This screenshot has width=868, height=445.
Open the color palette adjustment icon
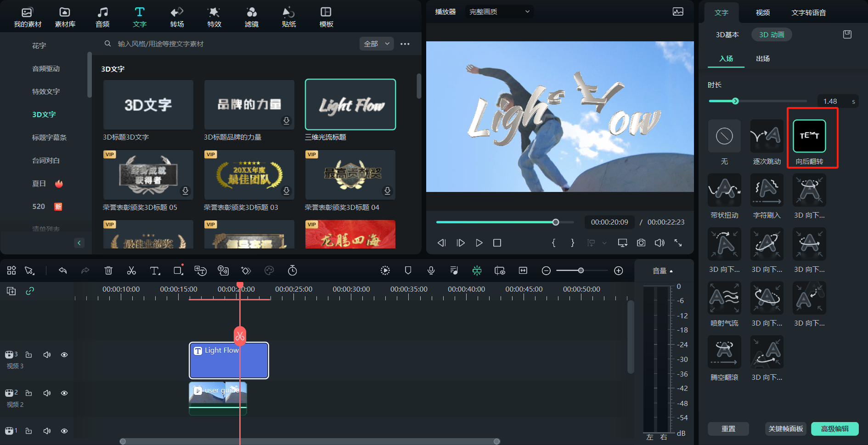click(x=269, y=270)
